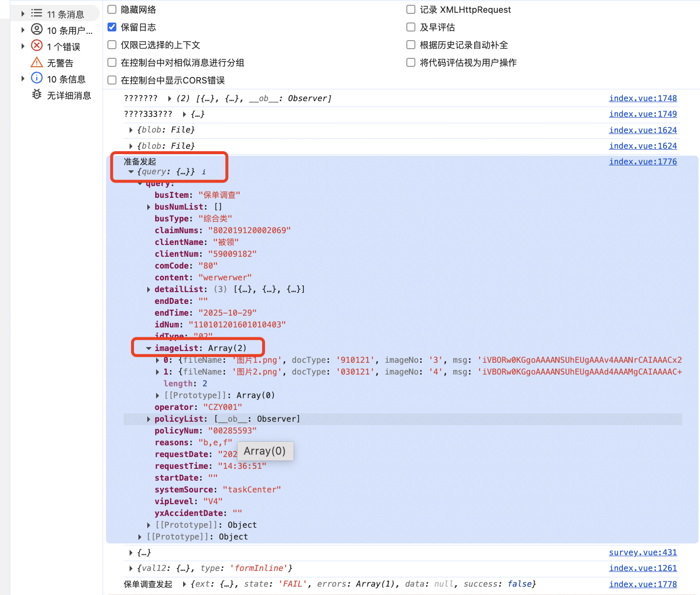This screenshot has height=595, width=700.
Task: Expand the {val12: {…}, type: 'formInline'} entry
Action: [x=131, y=568]
